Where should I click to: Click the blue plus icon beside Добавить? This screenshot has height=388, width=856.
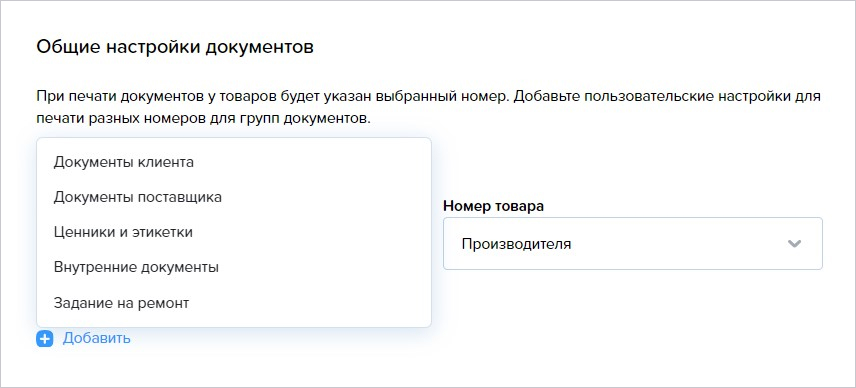click(45, 339)
